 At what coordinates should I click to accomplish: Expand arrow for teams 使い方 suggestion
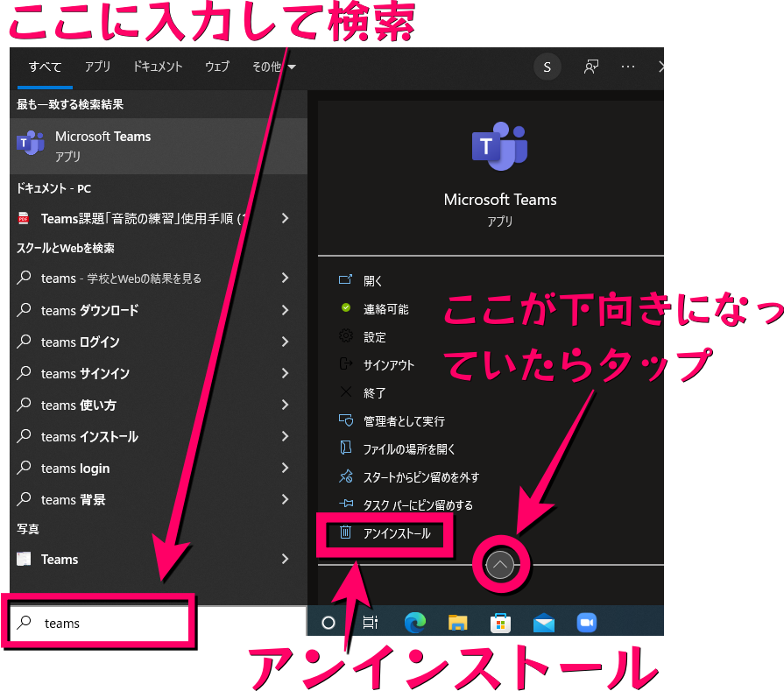(x=285, y=405)
